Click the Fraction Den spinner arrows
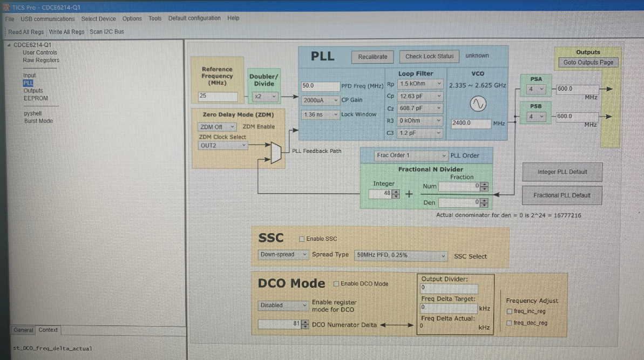644x360 pixels. [485, 203]
